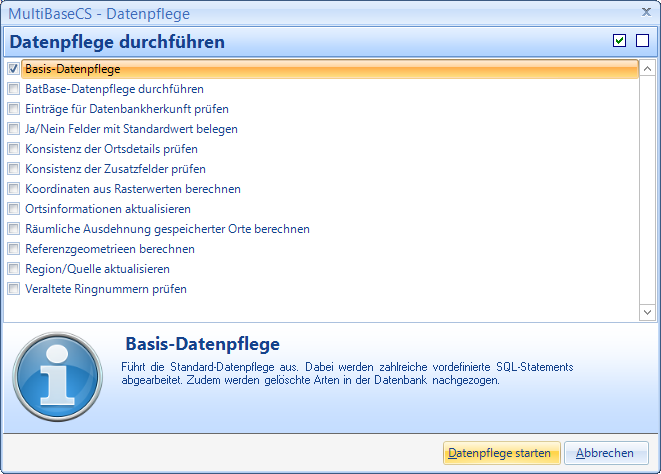Image resolution: width=661 pixels, height=474 pixels.
Task: Select Ja/Nein Felder mit Standardwert belegen label
Action: (x=131, y=129)
